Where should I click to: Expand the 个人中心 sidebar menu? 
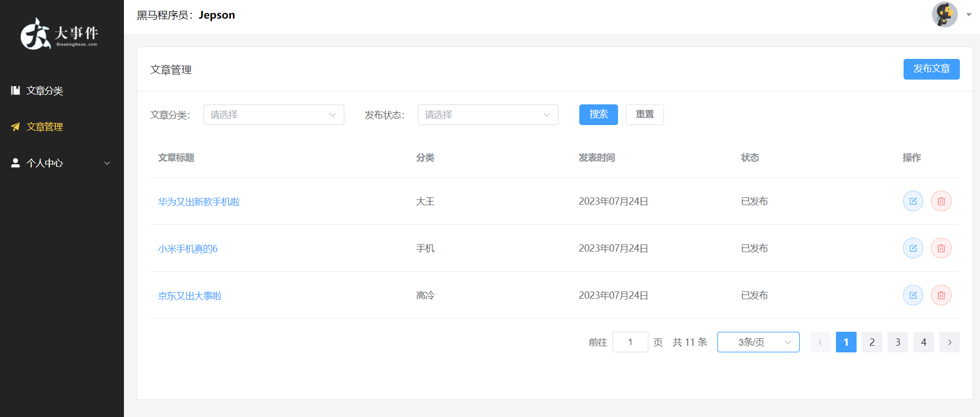pyautogui.click(x=61, y=163)
